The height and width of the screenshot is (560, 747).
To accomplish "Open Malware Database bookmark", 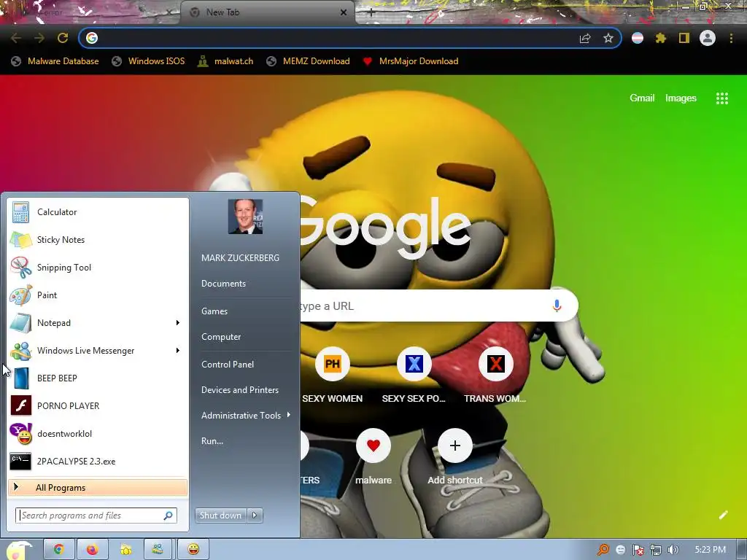I will [x=55, y=61].
